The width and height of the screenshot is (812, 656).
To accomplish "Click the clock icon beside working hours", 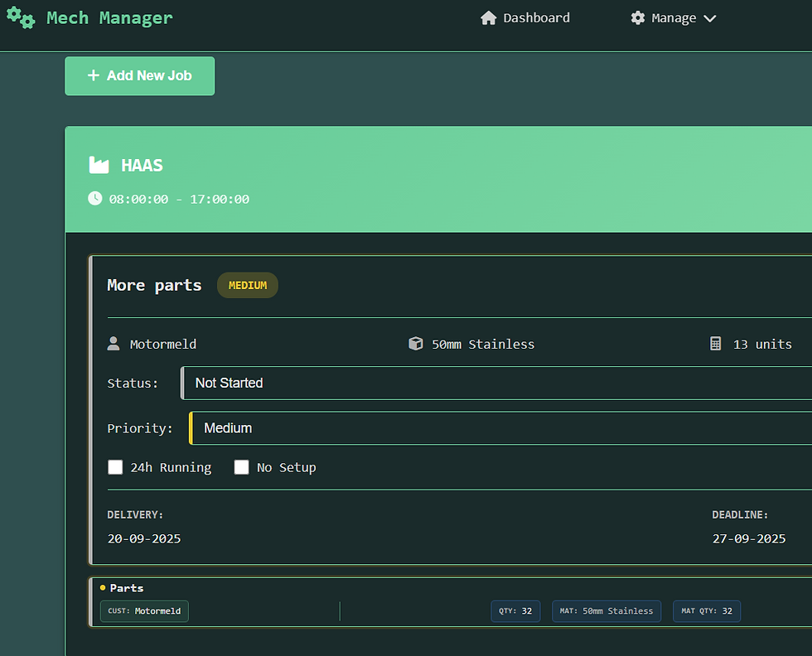I will 94,198.
